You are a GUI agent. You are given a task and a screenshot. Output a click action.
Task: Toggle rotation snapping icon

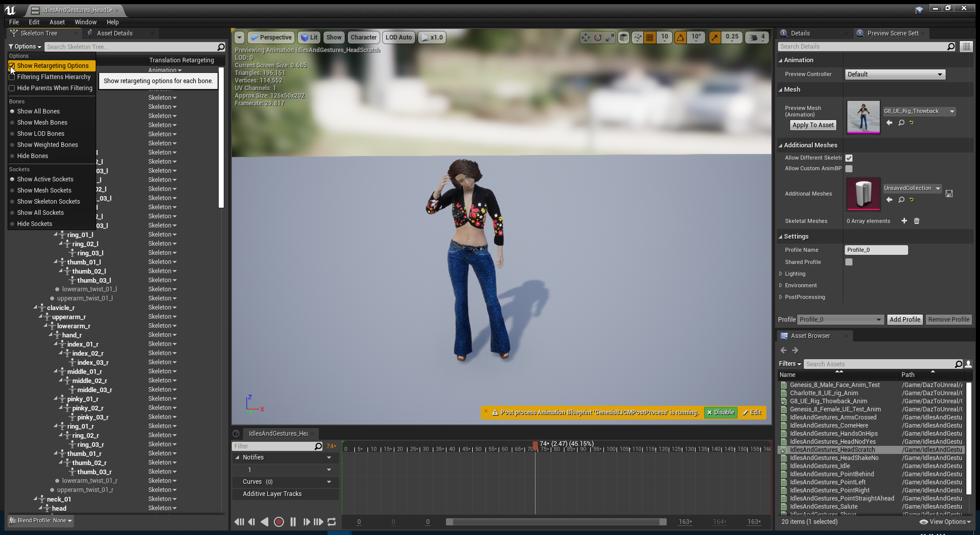(x=681, y=37)
